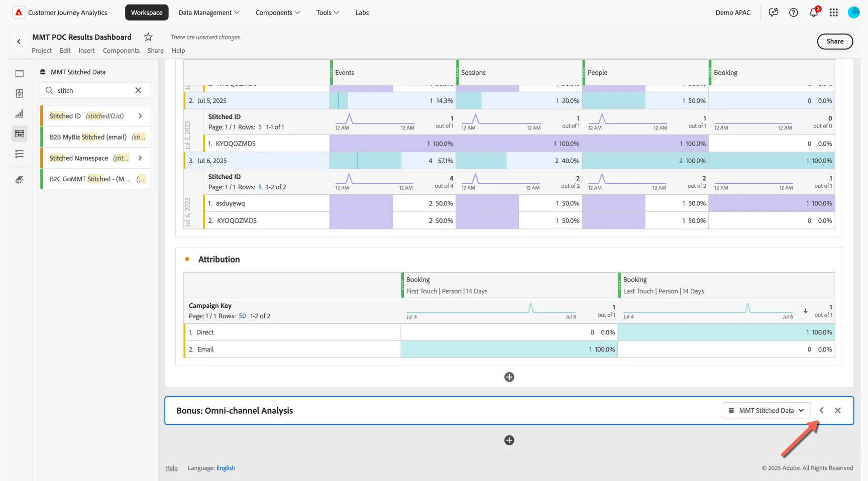868x481 pixels.
Task: Open Components top navigation dropdown
Action: point(278,13)
